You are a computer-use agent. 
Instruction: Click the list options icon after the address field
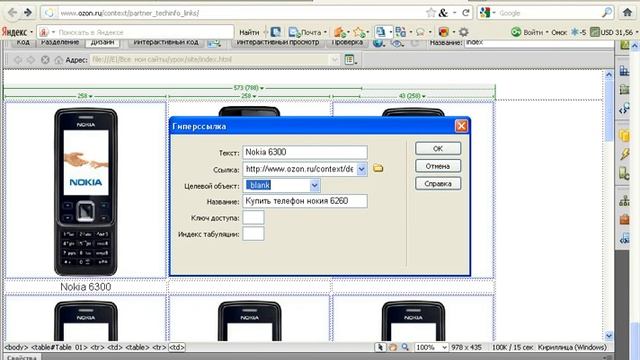point(350,60)
